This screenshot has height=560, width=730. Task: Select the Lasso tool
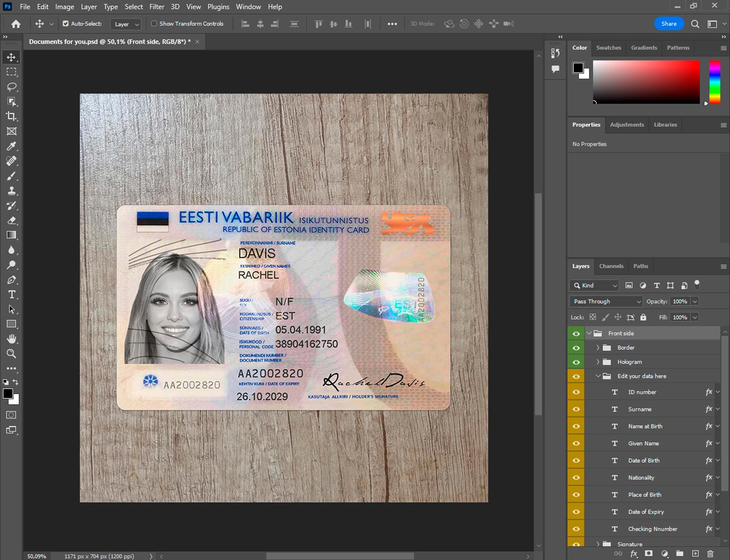click(x=11, y=87)
